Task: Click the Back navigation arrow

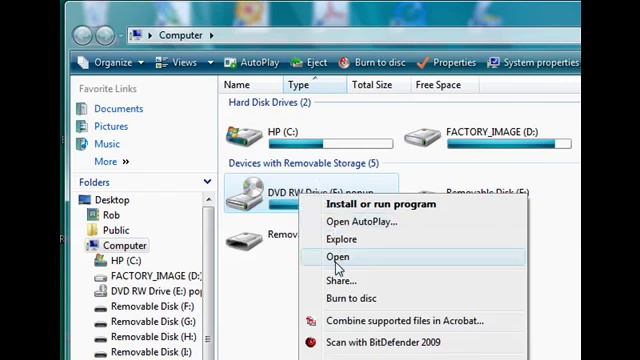Action: tap(83, 36)
